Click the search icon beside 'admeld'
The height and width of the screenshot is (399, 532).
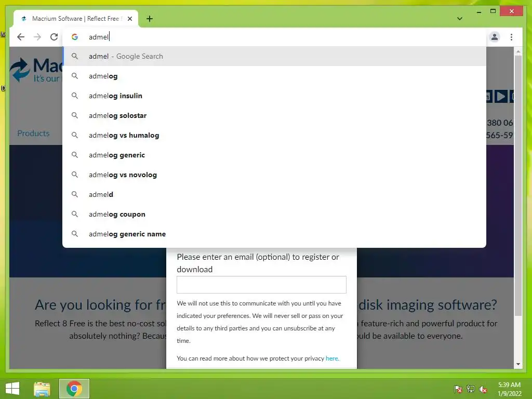pyautogui.click(x=75, y=194)
